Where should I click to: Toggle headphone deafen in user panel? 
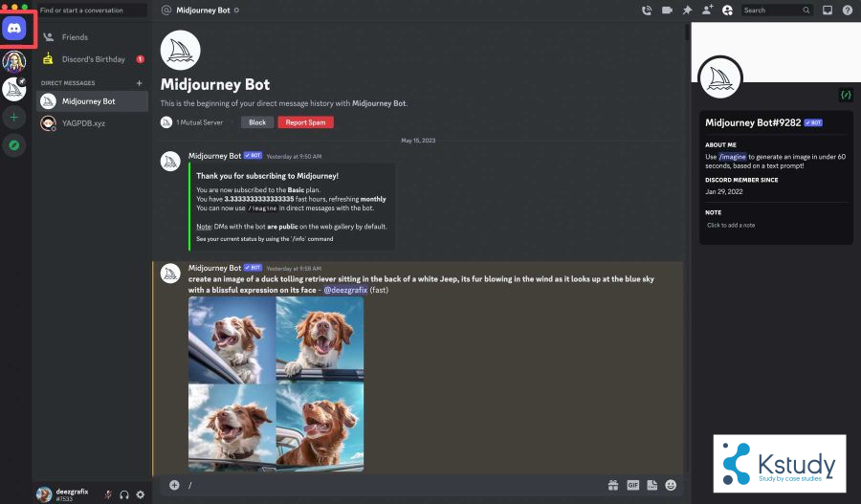point(124,494)
